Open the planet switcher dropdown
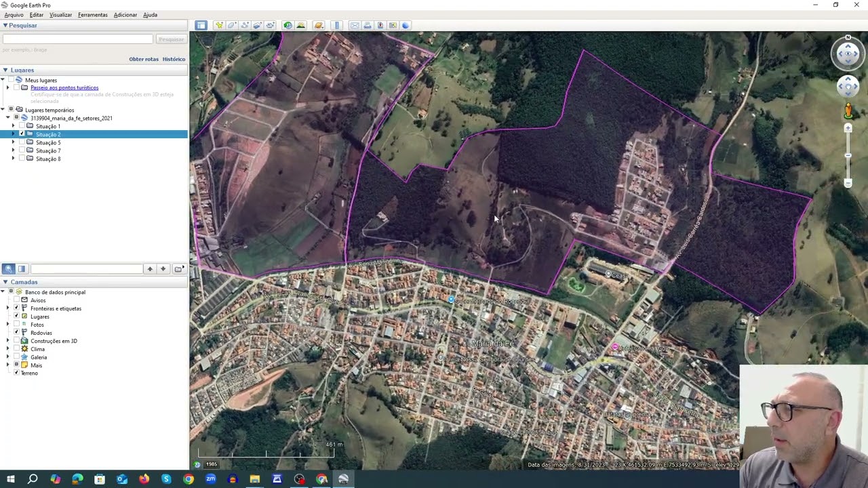The height and width of the screenshot is (488, 868). click(319, 25)
